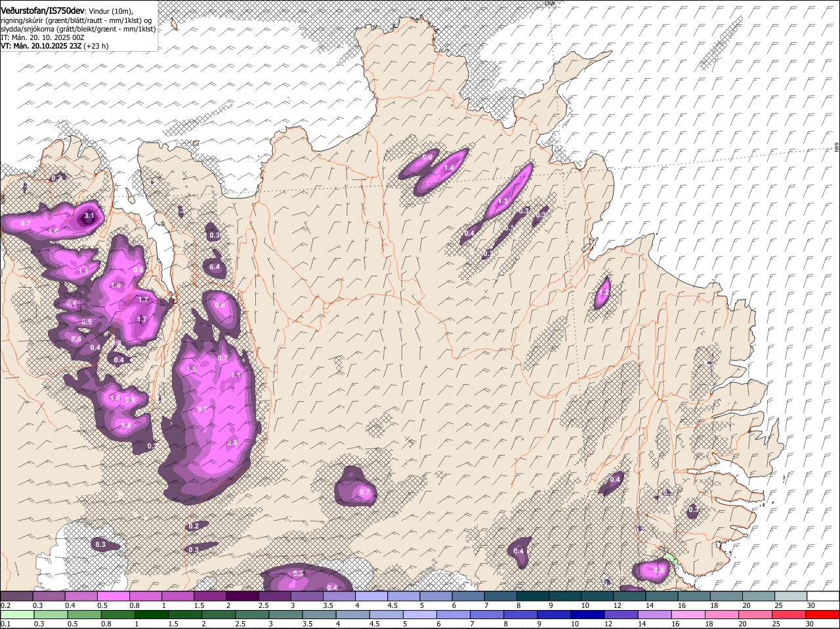Pick the lavender 5 swatch in lower legend
Screen dimensions: 840x629
tap(420, 615)
